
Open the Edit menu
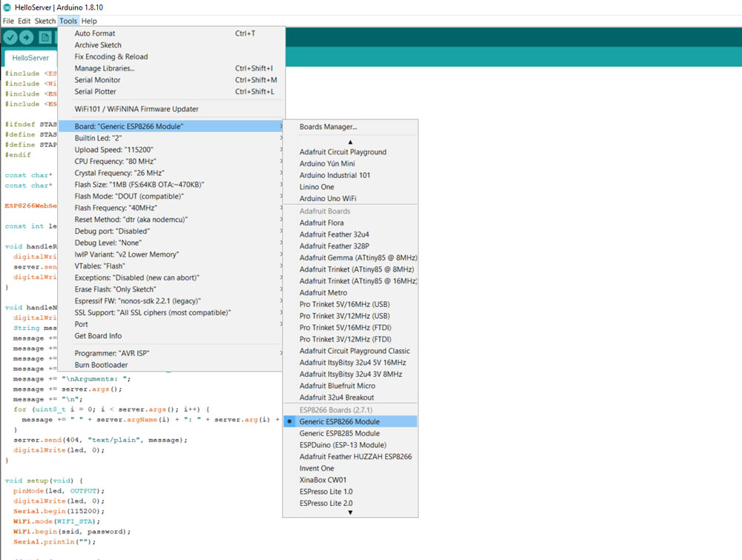pos(24,21)
